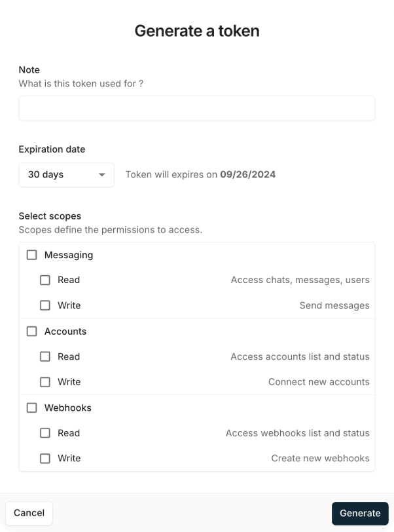
Task: Click the Select scopes heading
Action: (x=52, y=216)
